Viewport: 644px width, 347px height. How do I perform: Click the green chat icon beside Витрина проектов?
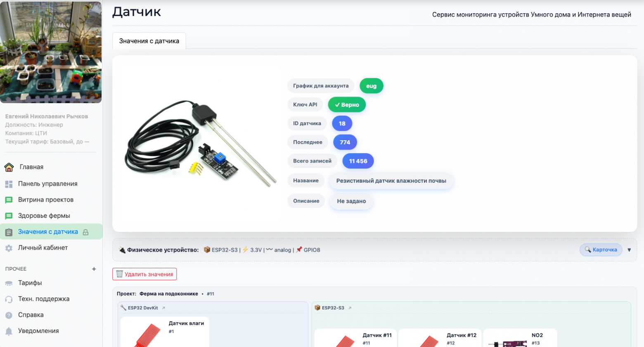[x=9, y=200]
